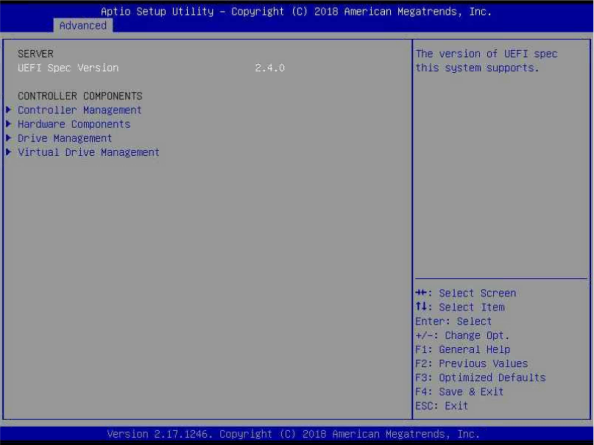Click the F1: General Help hint
Screen dimensions: 594x445
click(463, 349)
